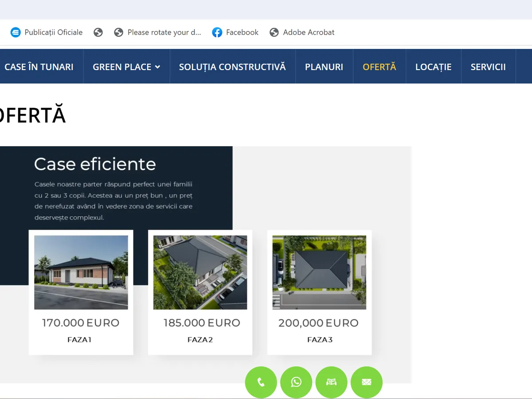Navigate to the LOCAȚIE page

click(433, 67)
